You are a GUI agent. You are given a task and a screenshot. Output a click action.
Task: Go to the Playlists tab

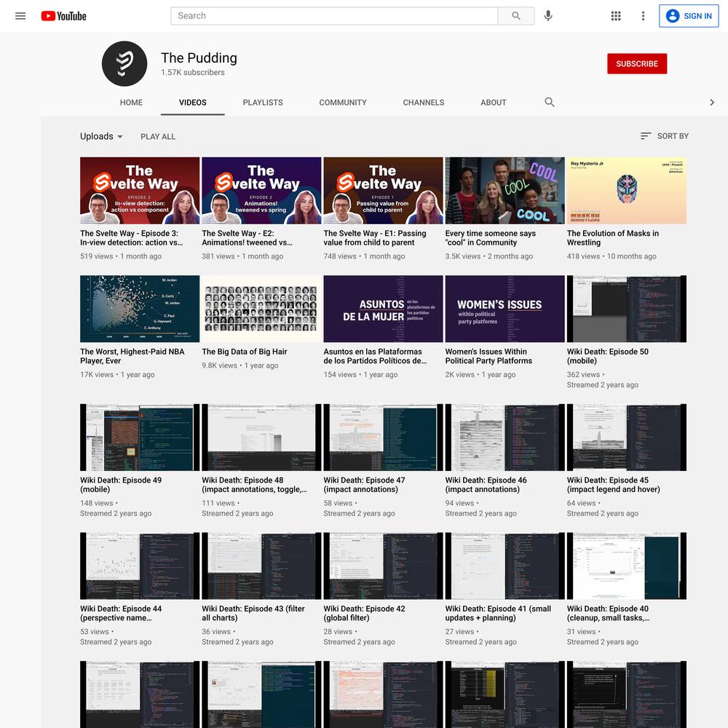[263, 103]
